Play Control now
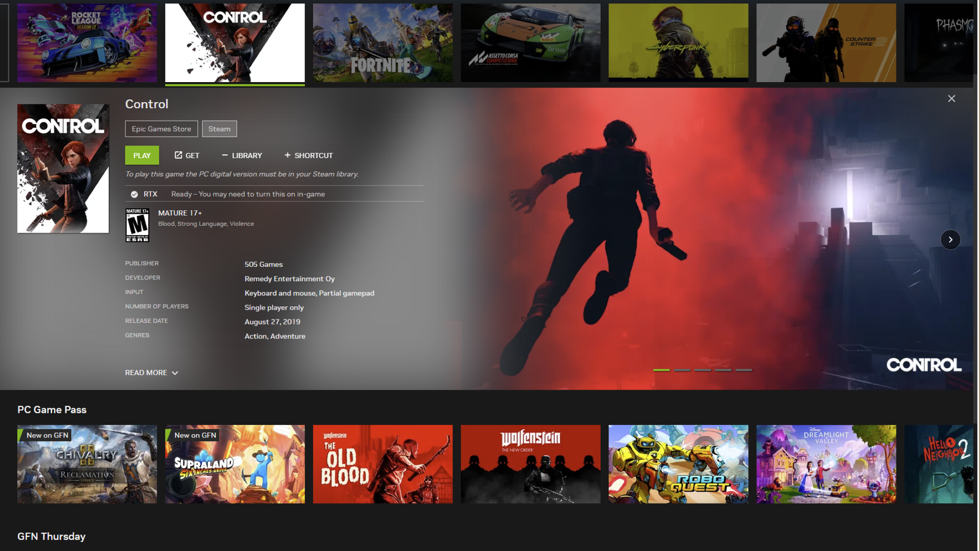This screenshot has width=980, height=551. 142,156
